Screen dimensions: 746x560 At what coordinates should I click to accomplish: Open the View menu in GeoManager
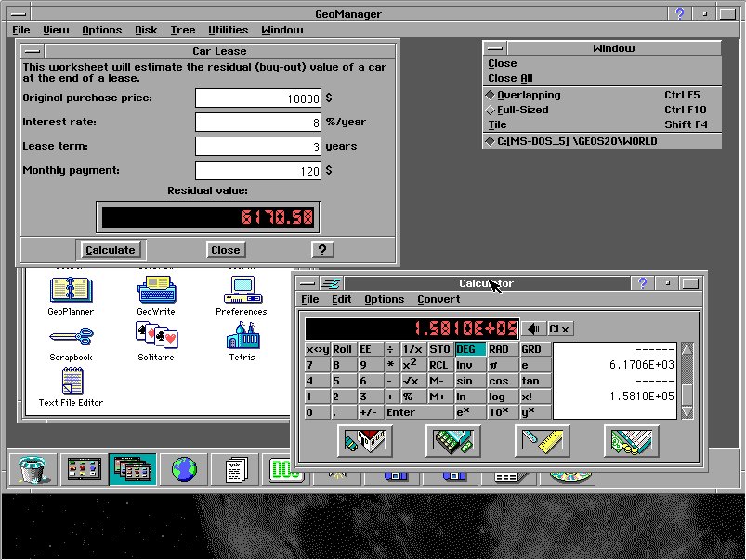(x=56, y=30)
